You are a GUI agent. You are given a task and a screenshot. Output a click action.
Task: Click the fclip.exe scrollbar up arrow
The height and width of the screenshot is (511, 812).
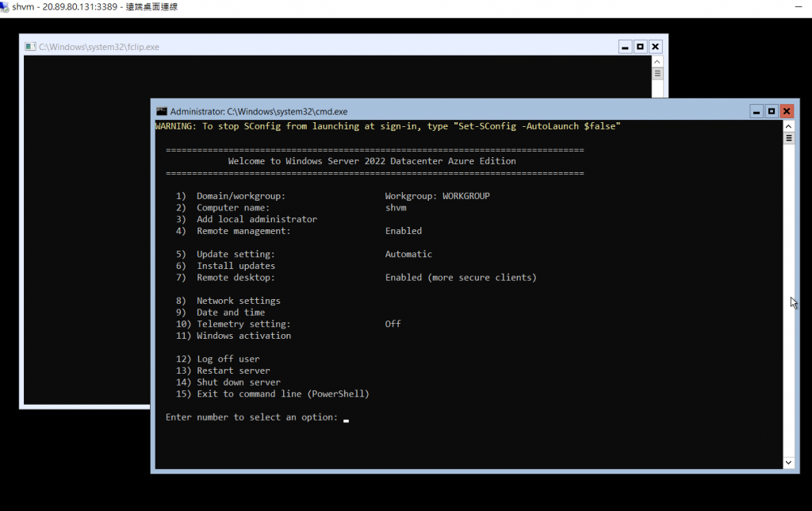click(x=657, y=62)
